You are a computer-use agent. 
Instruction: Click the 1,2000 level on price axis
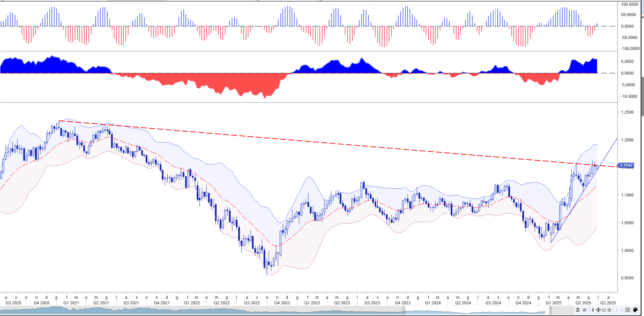click(x=627, y=140)
